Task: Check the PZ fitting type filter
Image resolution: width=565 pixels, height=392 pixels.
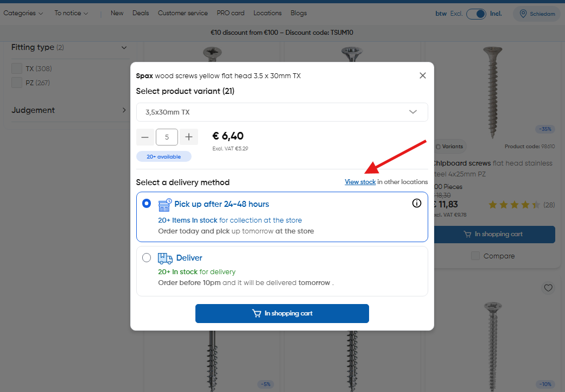Action: (x=17, y=83)
